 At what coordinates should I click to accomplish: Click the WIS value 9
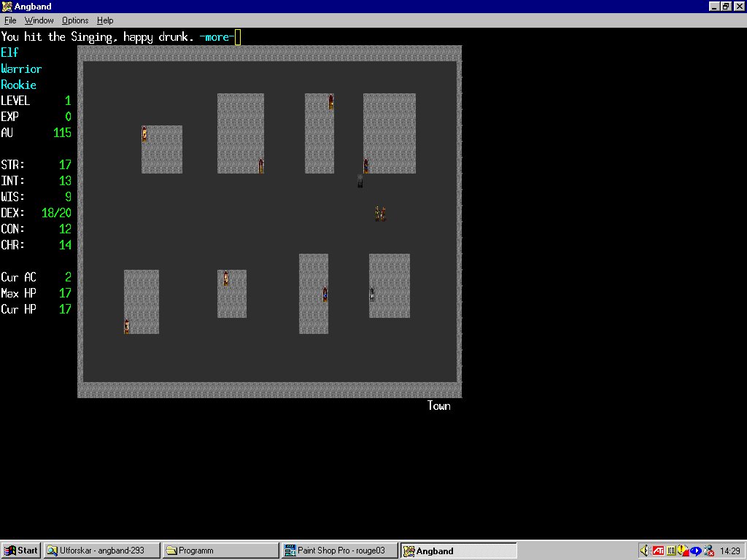[x=68, y=197]
